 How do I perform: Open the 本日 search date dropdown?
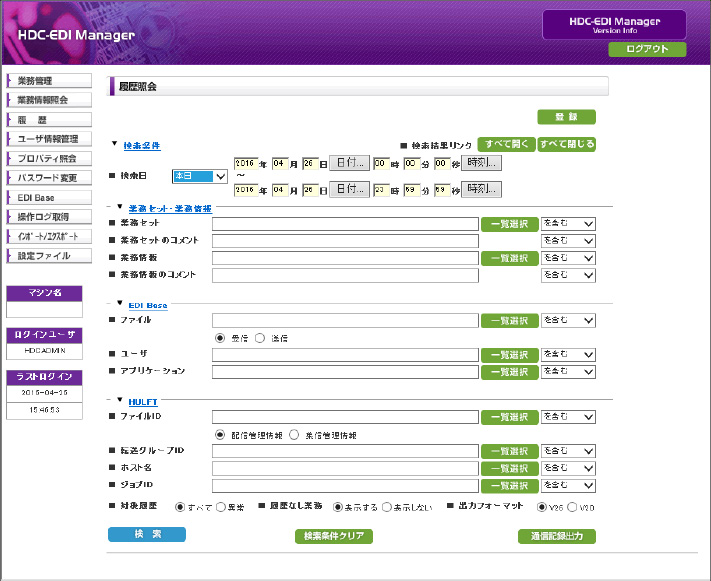pos(200,176)
